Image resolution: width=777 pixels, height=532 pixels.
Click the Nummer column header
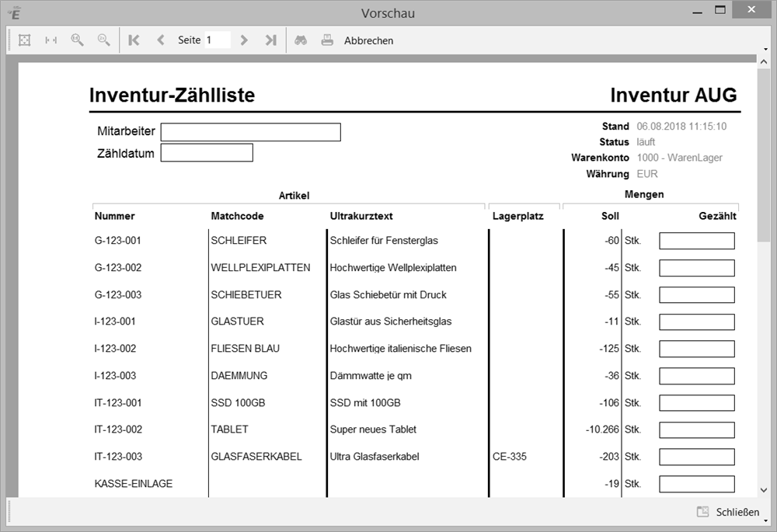(114, 216)
